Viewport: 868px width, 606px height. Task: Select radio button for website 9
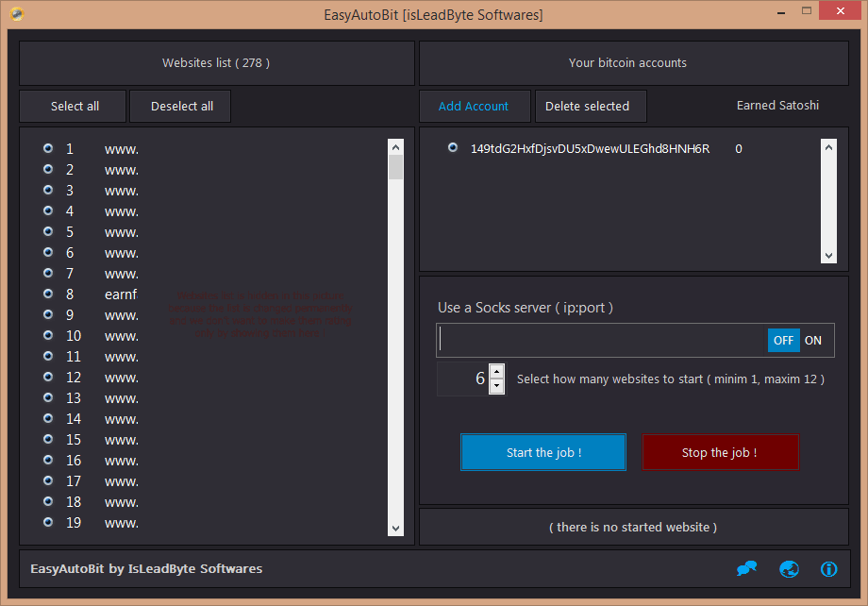tap(48, 314)
